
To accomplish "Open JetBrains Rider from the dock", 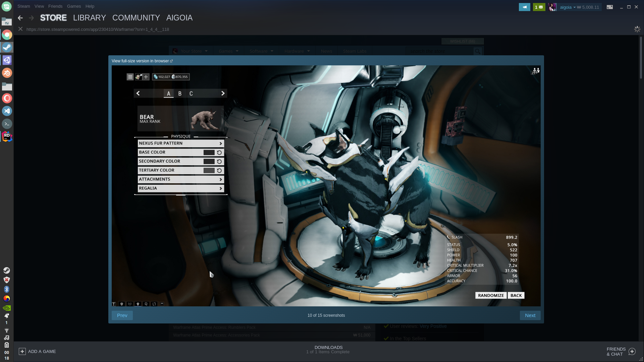I will [7, 136].
